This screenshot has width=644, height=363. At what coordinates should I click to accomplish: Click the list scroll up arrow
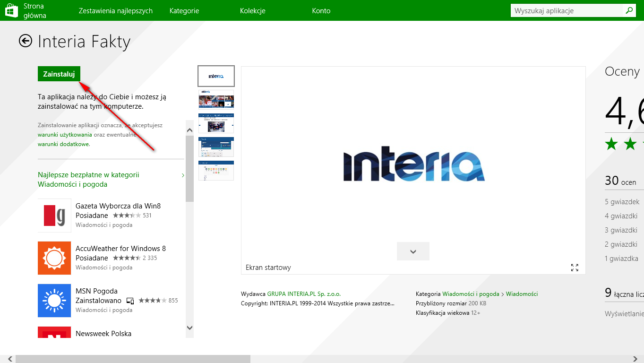pos(190,130)
